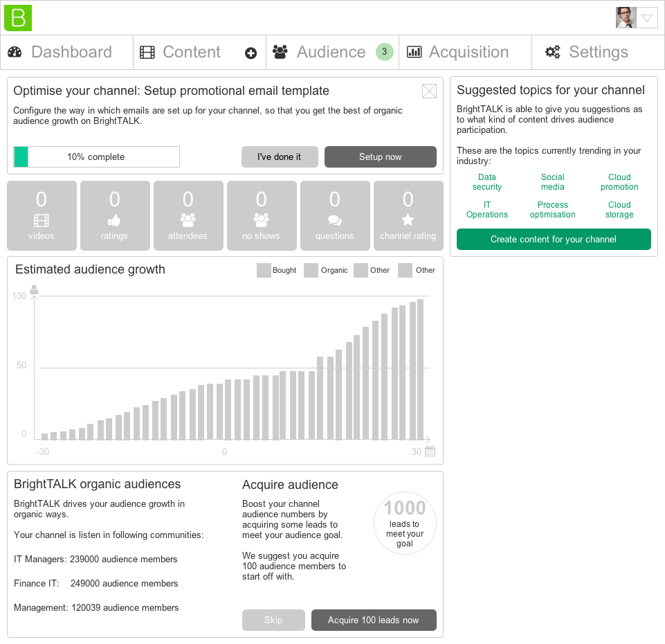Click the IT Managers: 239000 audience members line

(x=95, y=559)
